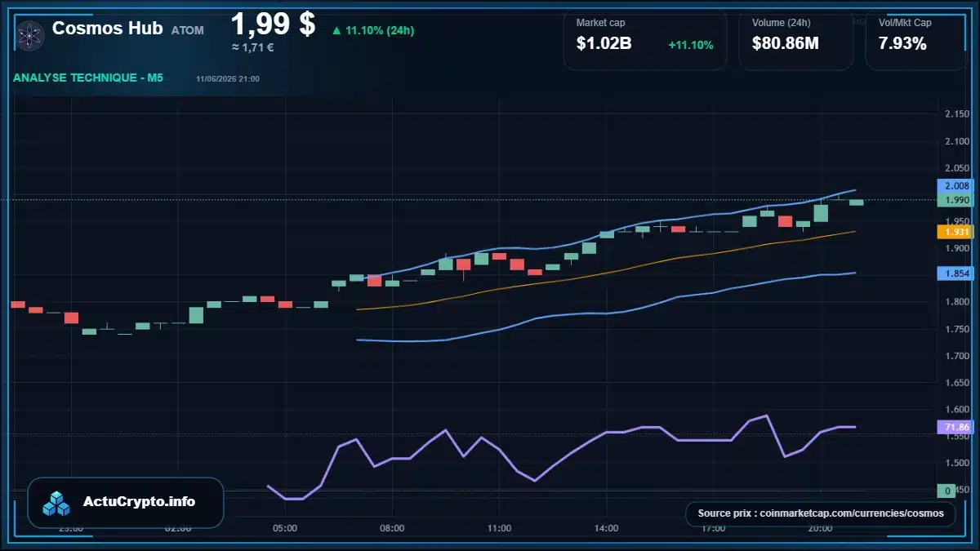
Task: Click the 1.800 price axis label
Action: (x=956, y=302)
